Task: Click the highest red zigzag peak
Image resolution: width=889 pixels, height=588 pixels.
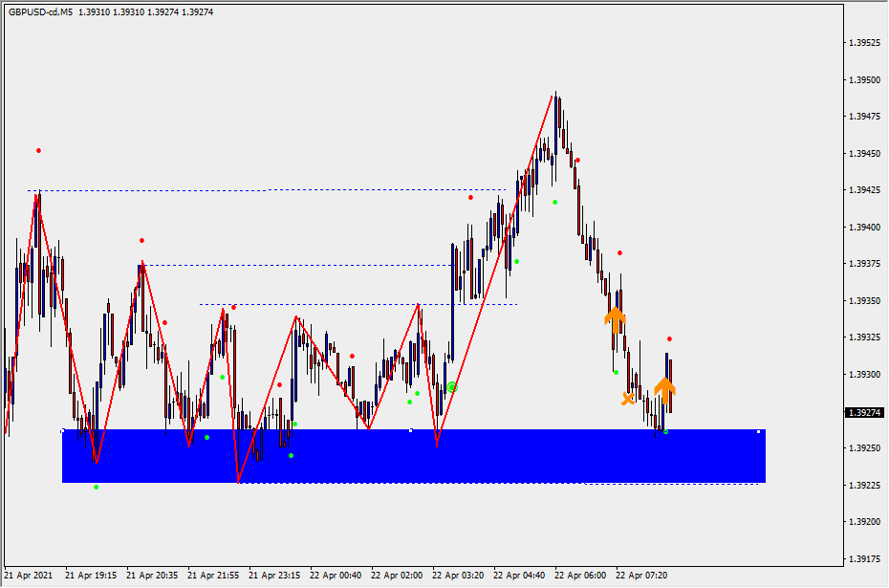Action: tap(553, 95)
